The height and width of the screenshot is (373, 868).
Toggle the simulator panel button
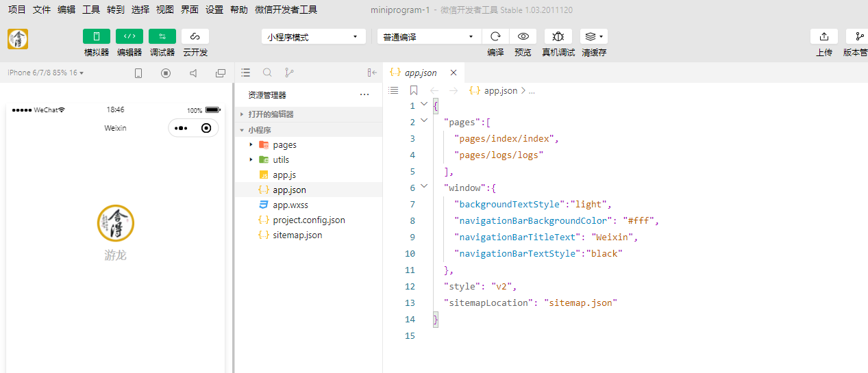pyautogui.click(x=97, y=36)
